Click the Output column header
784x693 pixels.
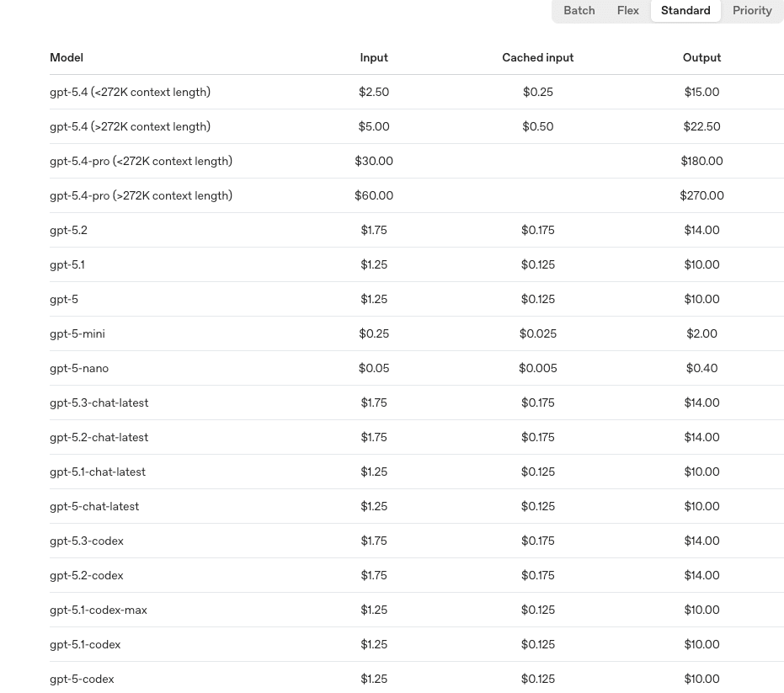click(x=701, y=57)
